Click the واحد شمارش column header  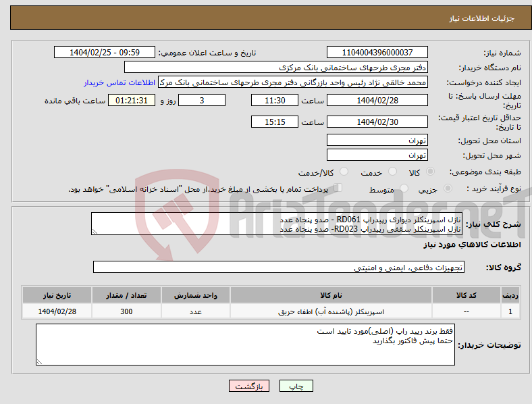pyautogui.click(x=196, y=295)
